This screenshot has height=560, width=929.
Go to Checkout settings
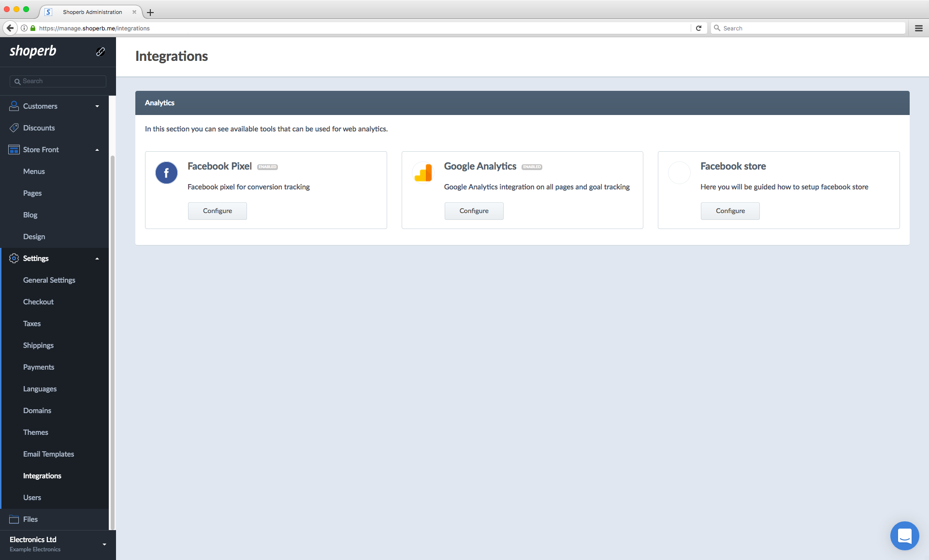point(38,302)
